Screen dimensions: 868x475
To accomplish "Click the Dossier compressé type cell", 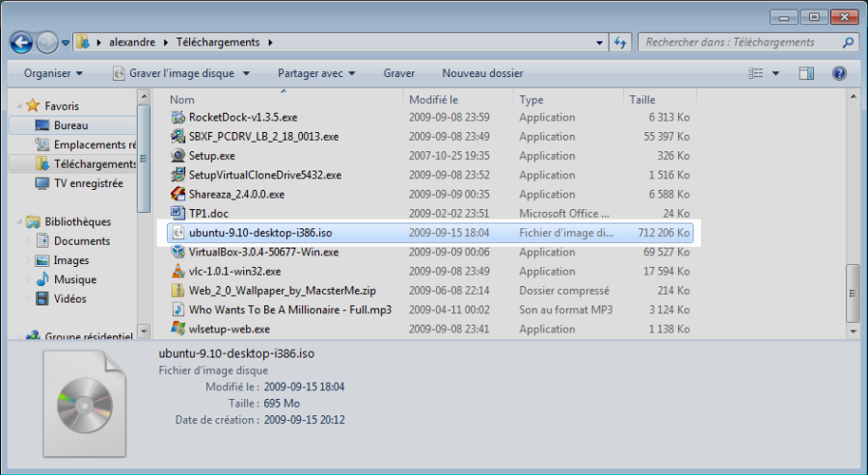I will tap(564, 290).
